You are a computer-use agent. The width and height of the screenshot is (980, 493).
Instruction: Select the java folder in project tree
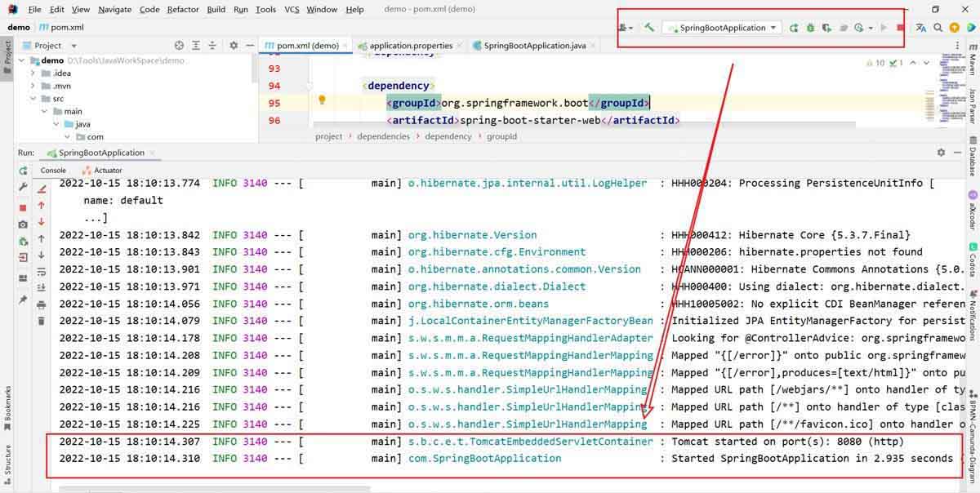(x=82, y=124)
